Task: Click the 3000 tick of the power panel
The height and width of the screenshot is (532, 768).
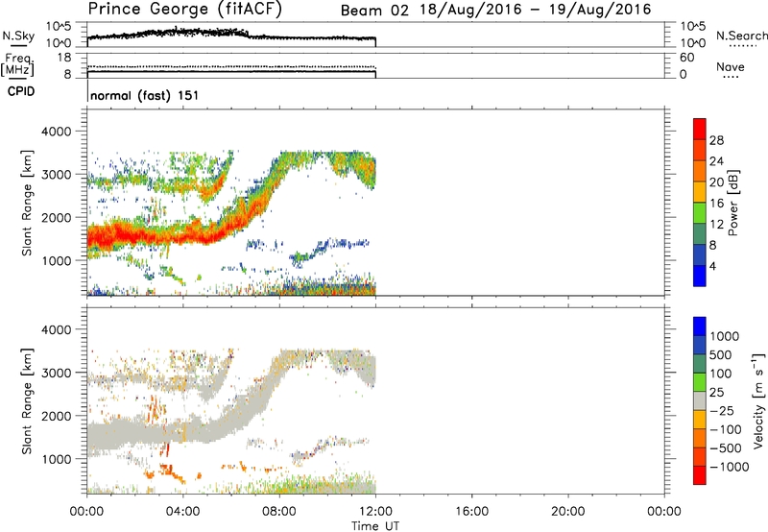Action: point(59,175)
